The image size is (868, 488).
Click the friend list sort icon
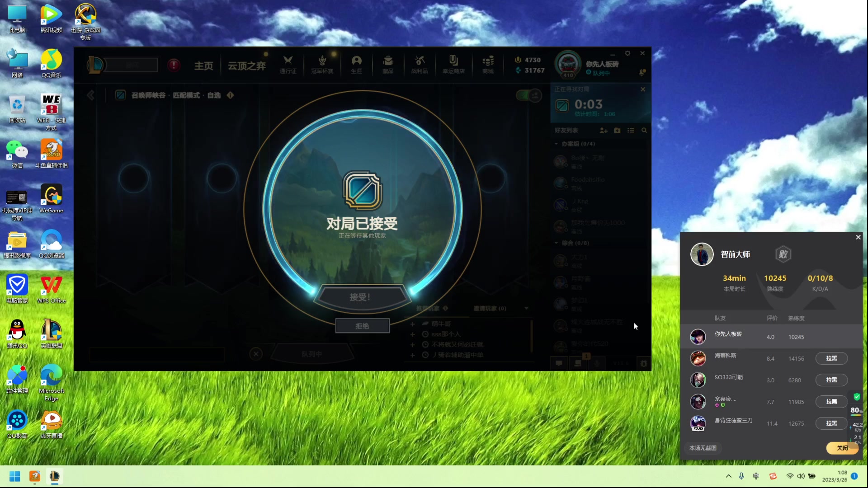[631, 131]
